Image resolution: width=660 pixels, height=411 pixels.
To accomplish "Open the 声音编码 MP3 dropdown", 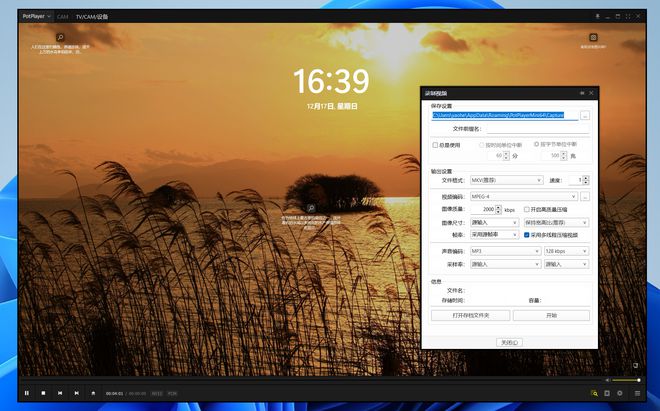I will pos(506,251).
